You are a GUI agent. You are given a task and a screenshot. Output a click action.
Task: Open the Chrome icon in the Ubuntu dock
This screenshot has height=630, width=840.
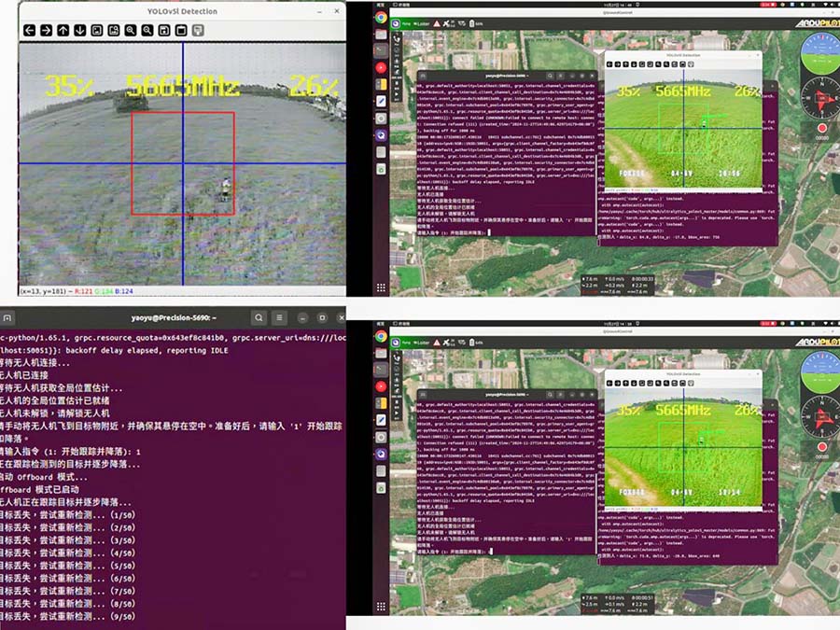[x=381, y=19]
